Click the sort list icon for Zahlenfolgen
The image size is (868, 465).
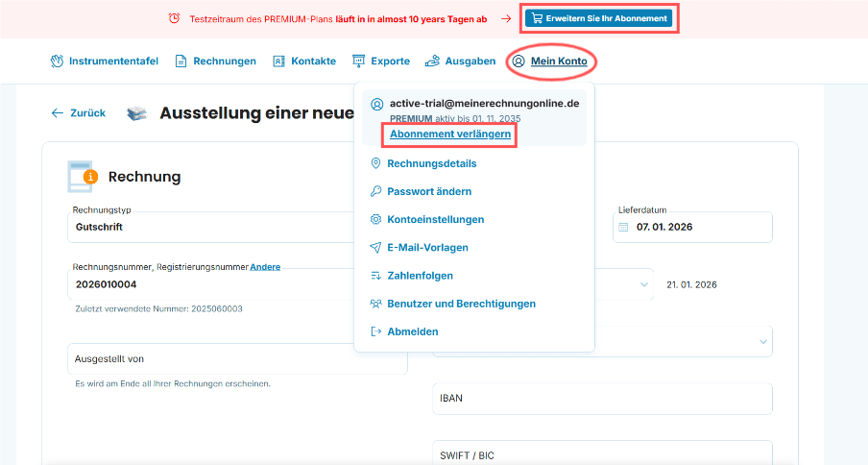click(x=375, y=276)
